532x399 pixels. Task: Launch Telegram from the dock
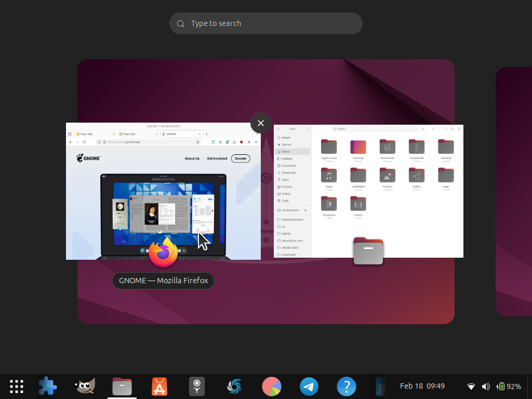(x=309, y=387)
